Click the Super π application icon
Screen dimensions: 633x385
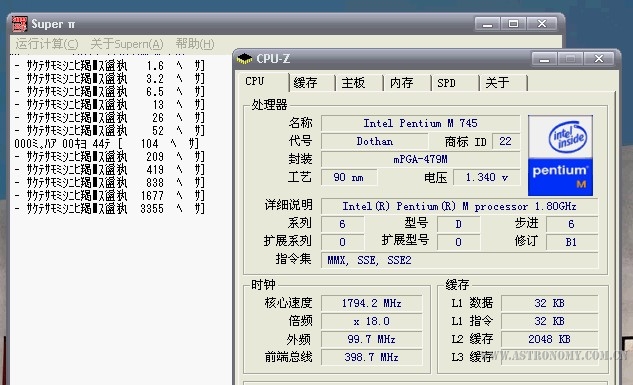pos(19,24)
